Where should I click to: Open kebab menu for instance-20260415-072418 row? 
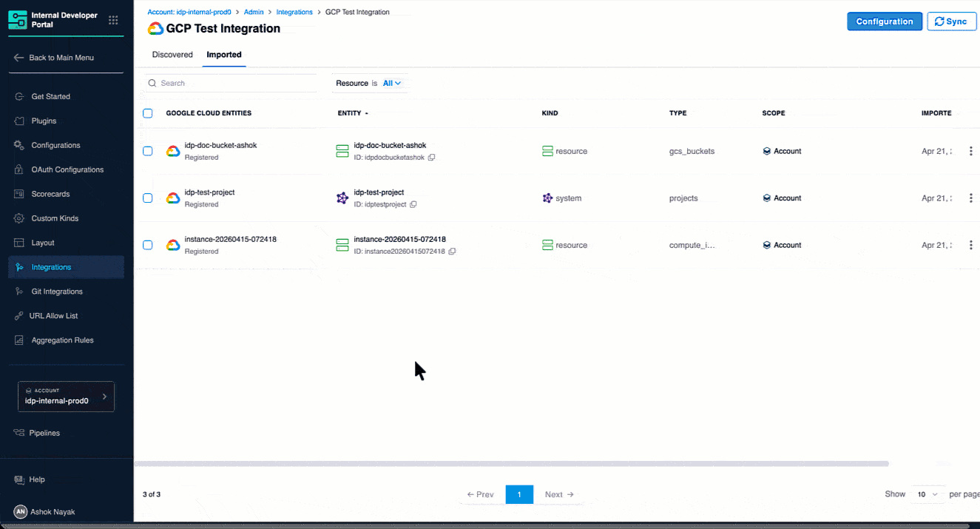click(x=970, y=245)
